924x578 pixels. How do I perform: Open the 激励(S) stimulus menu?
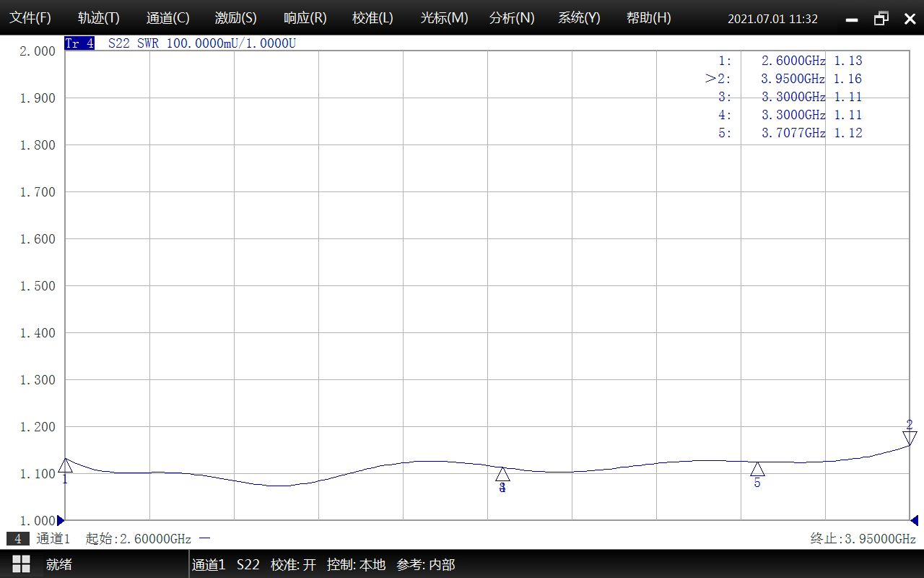point(236,18)
